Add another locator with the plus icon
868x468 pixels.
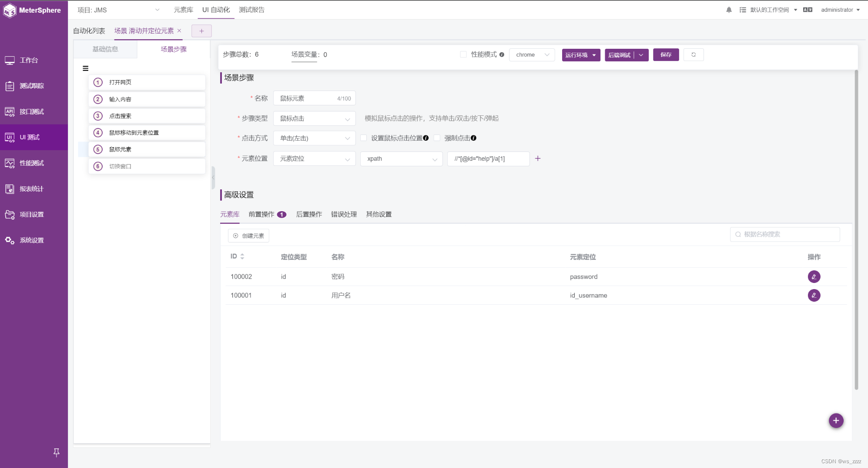pyautogui.click(x=538, y=158)
